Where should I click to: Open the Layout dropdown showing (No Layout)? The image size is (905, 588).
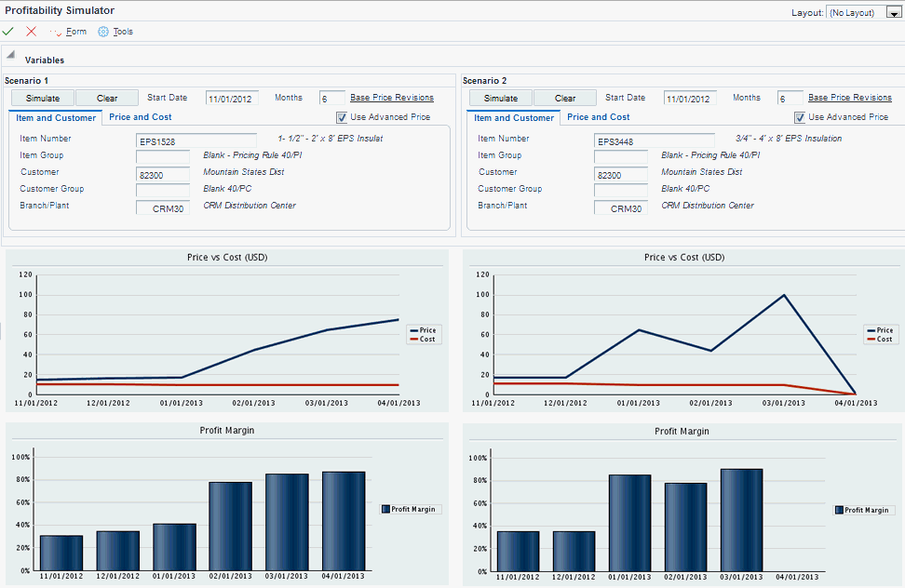tap(891, 13)
